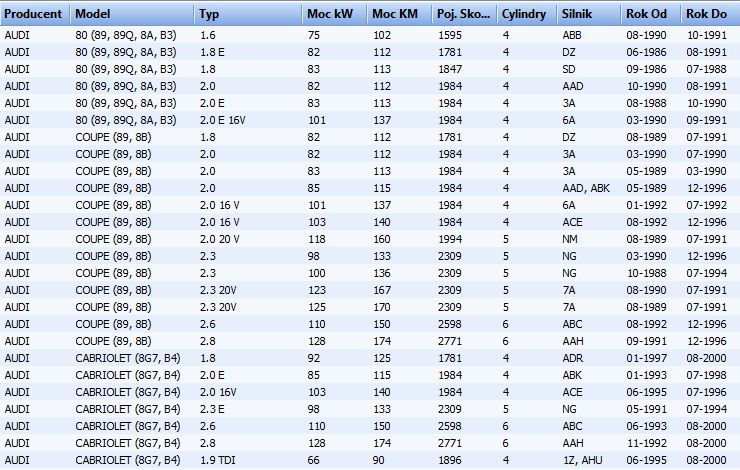Select the 2.0 E 16V type cell
740x470 pixels.
coord(223,120)
